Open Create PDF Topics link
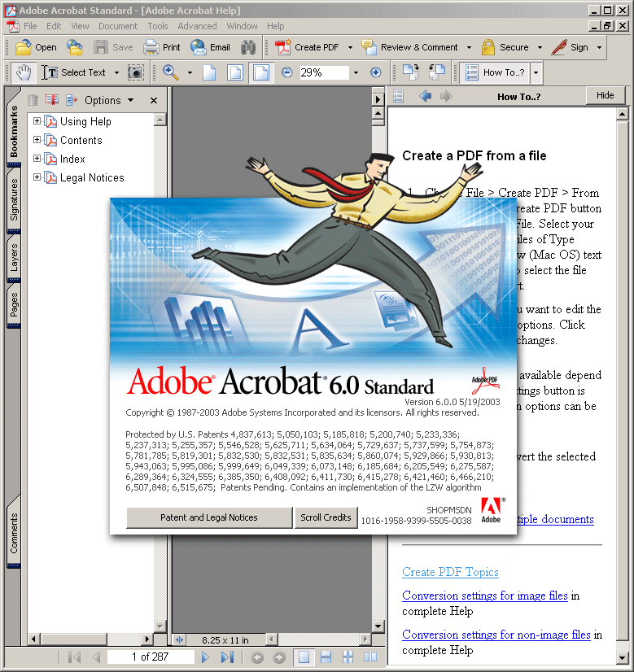Image resolution: width=634 pixels, height=672 pixels. point(450,572)
